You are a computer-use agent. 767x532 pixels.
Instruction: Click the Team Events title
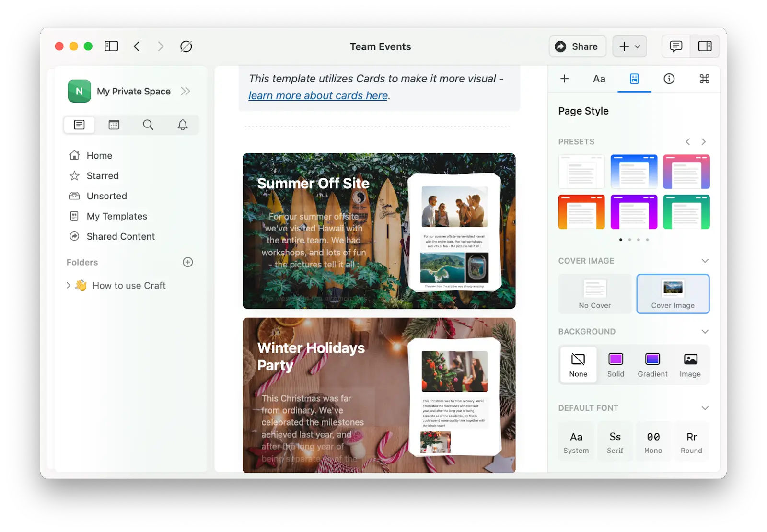pyautogui.click(x=380, y=46)
